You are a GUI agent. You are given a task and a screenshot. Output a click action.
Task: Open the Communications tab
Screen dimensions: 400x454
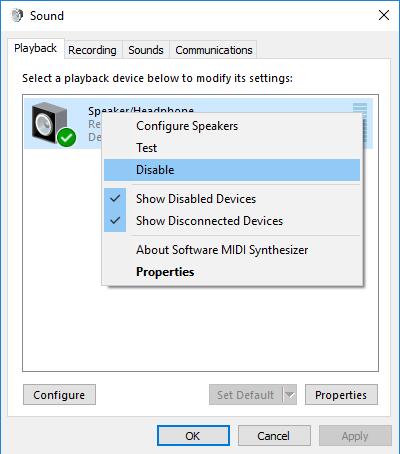(214, 50)
